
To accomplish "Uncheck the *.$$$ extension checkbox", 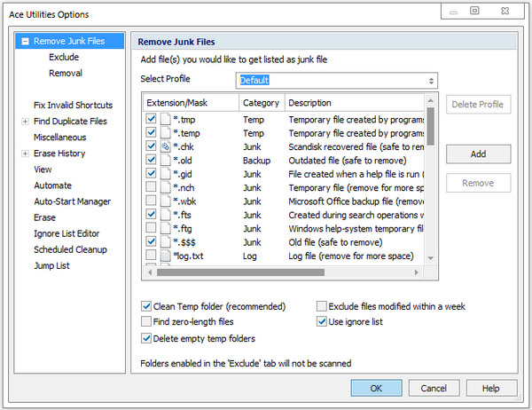I will [x=151, y=241].
